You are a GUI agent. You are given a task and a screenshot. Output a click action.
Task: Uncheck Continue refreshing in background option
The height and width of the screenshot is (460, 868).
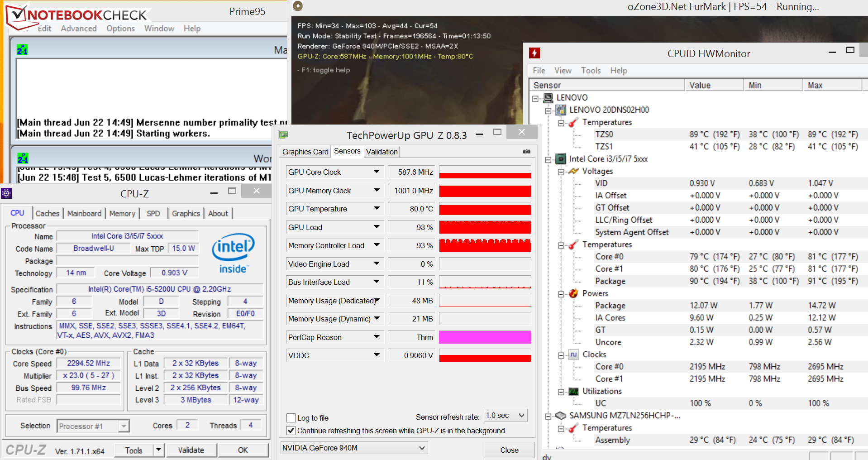(291, 431)
